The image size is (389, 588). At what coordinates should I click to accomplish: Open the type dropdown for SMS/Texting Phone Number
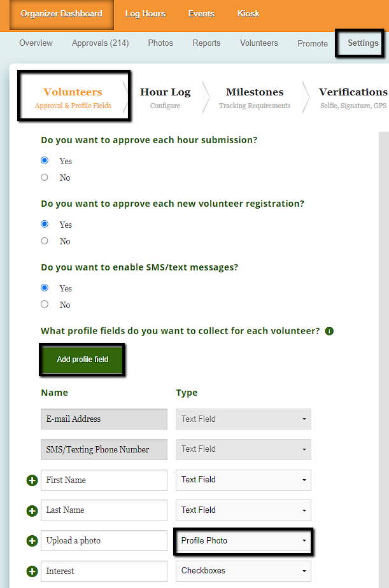[x=243, y=449]
